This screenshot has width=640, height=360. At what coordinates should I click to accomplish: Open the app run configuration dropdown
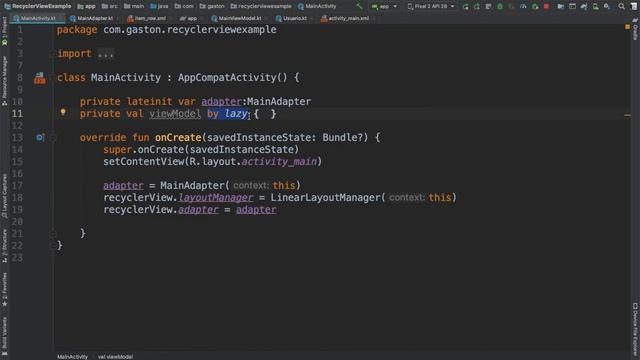pos(384,6)
